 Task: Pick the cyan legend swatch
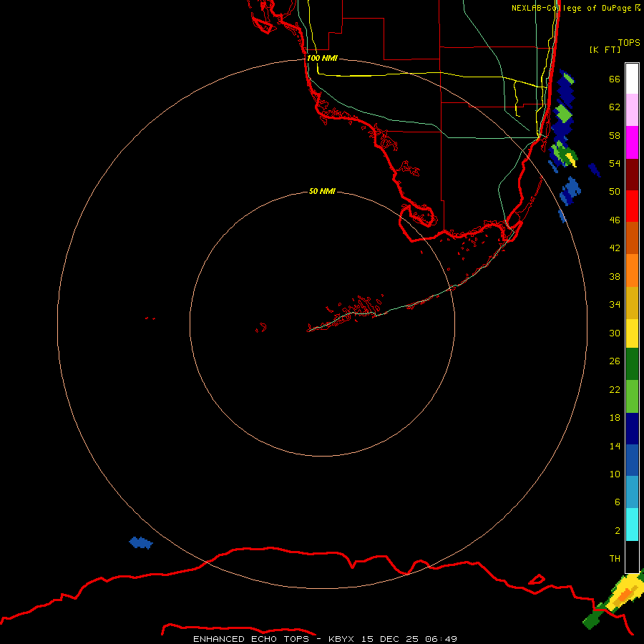(x=632, y=525)
